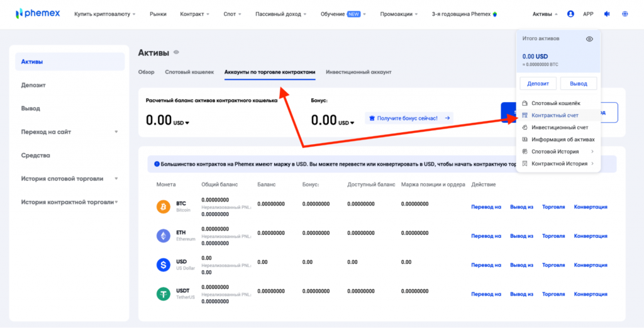Click the announcements megaphone icon

606,13
